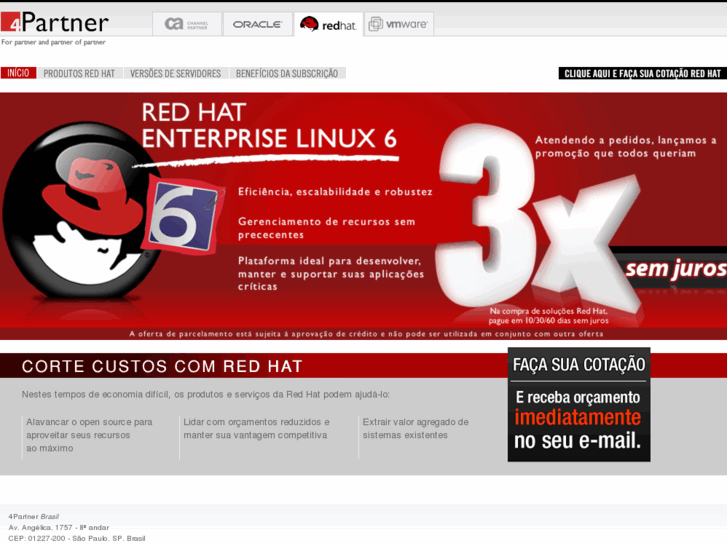The height and width of the screenshot is (545, 727).
Task: Click the number 6 badge image
Action: click(184, 214)
